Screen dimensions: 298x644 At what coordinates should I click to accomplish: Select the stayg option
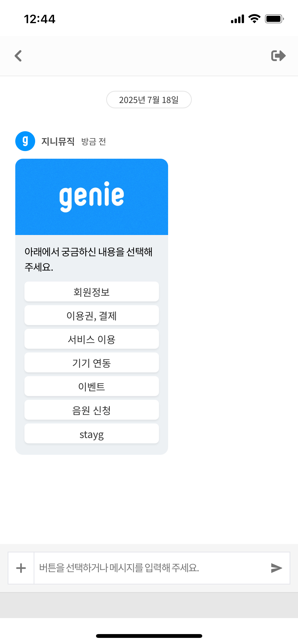tap(92, 434)
